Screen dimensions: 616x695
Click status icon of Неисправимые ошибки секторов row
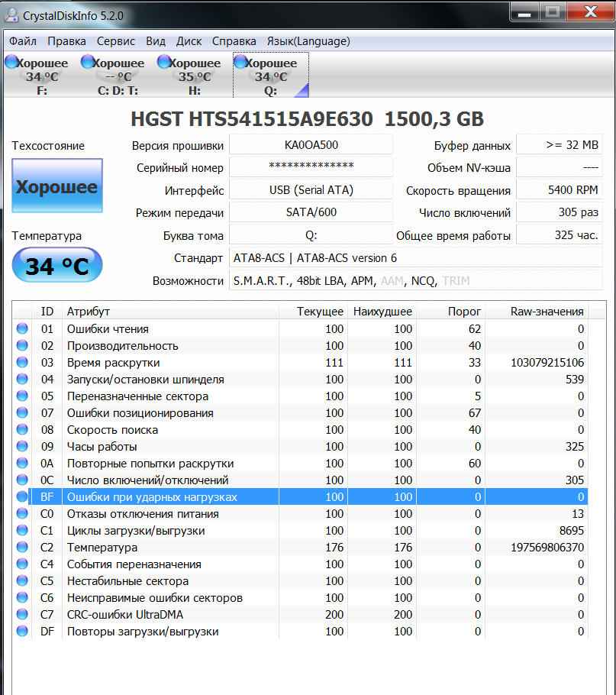click(x=22, y=597)
